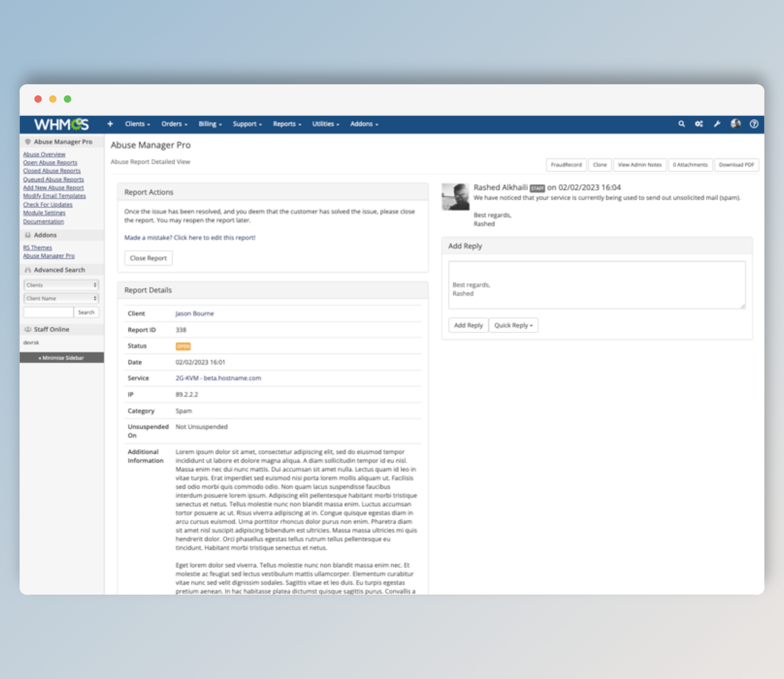
Task: Click the Spam category value
Action: click(x=183, y=411)
